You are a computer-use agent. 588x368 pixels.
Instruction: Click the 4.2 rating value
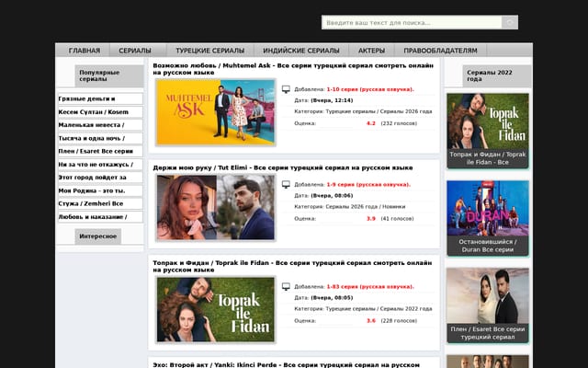point(370,123)
